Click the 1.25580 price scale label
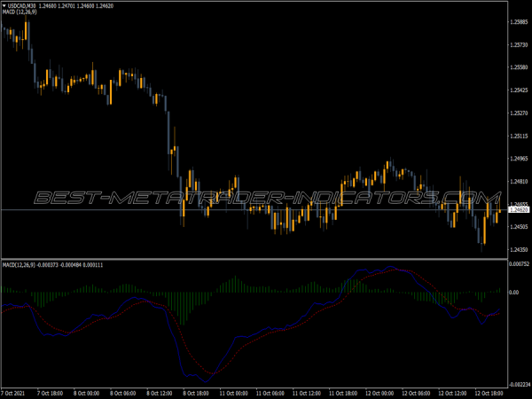This screenshot has width=532, height=399. click(x=519, y=67)
